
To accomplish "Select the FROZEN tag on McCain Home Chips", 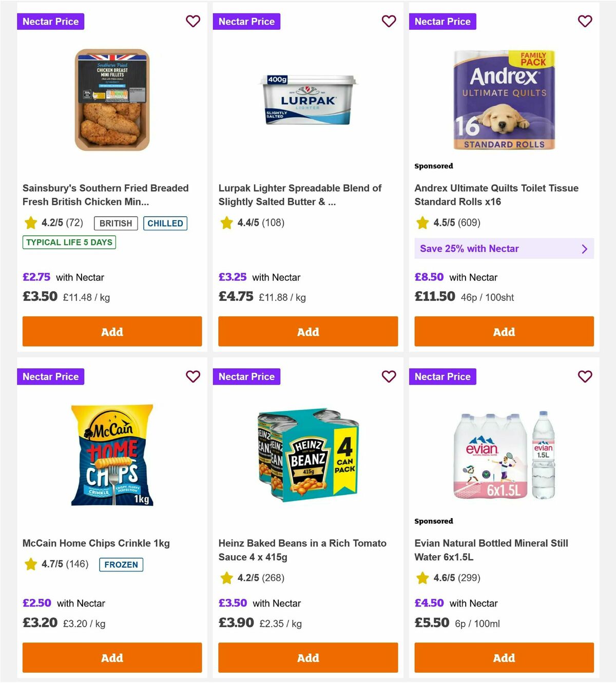I will click(x=121, y=564).
